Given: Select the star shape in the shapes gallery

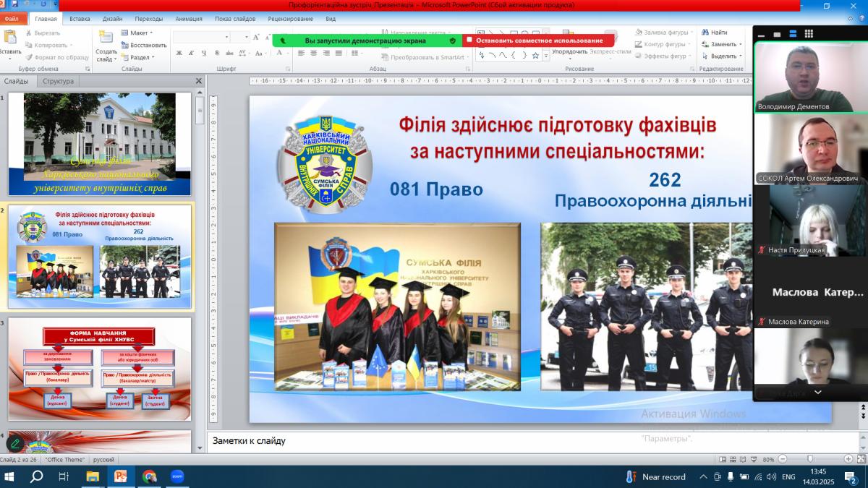Looking at the screenshot, I should coord(535,55).
